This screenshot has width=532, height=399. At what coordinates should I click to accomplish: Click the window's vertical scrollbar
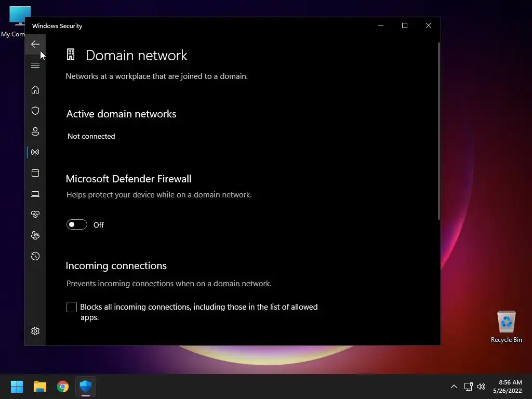438,131
